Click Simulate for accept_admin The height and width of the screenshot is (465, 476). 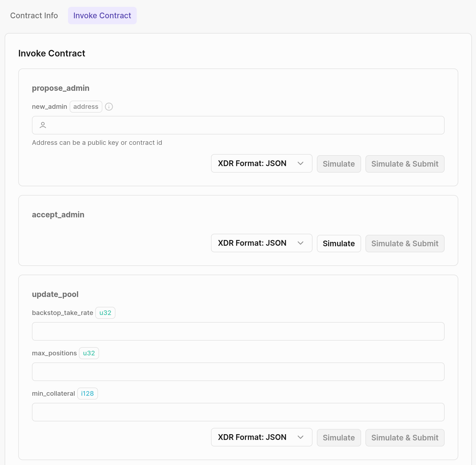click(x=339, y=243)
